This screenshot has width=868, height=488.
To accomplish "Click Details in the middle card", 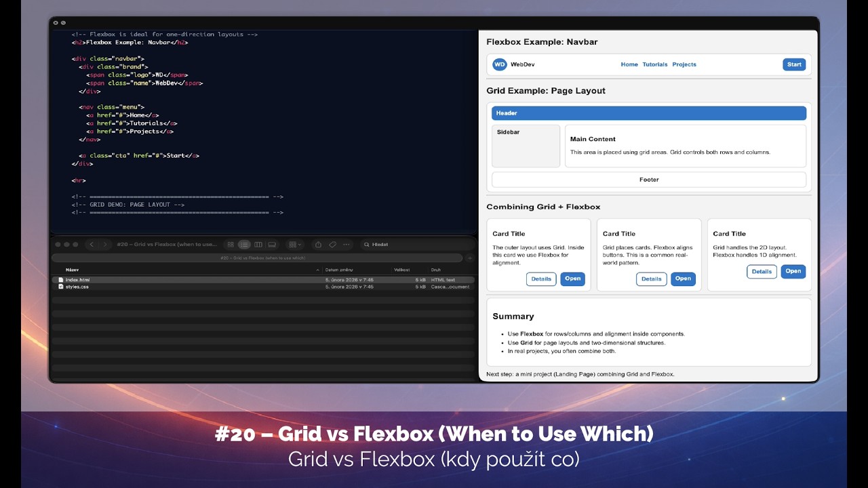I will [x=651, y=279].
